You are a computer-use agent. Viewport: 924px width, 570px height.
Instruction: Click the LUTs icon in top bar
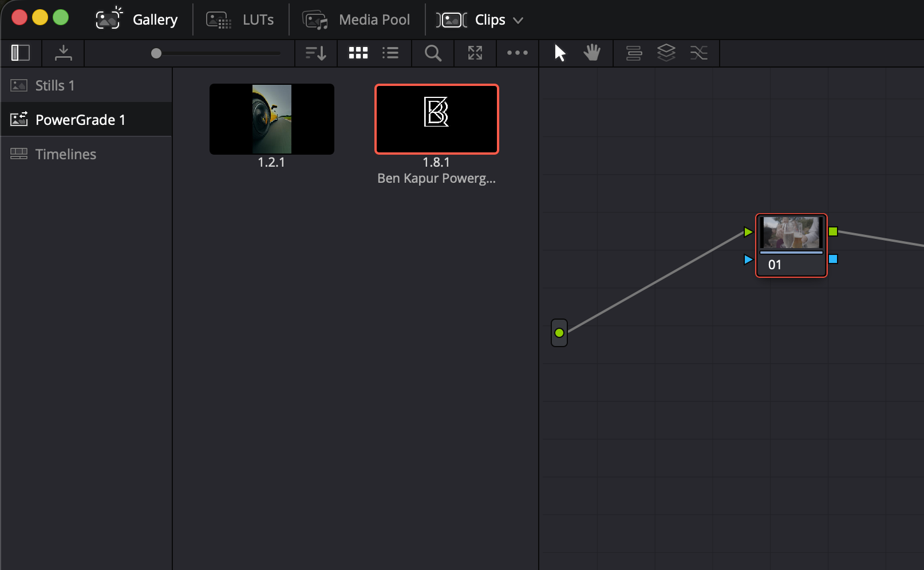[219, 20]
